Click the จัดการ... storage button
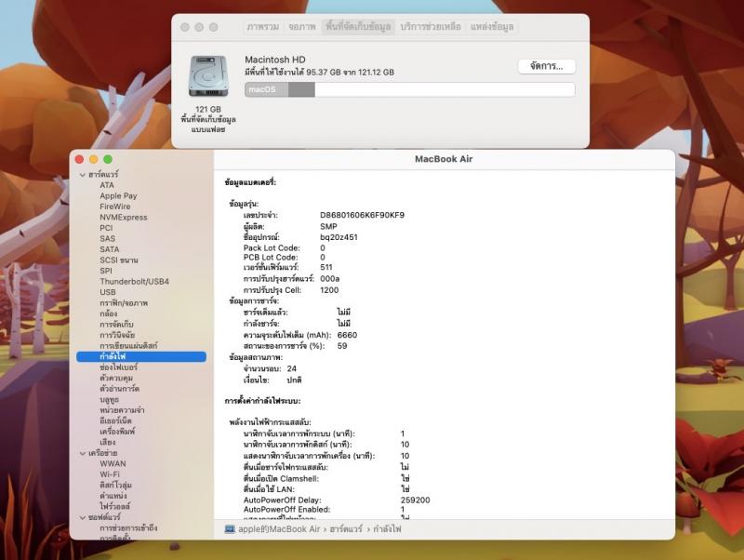This screenshot has width=744, height=560. pyautogui.click(x=547, y=66)
